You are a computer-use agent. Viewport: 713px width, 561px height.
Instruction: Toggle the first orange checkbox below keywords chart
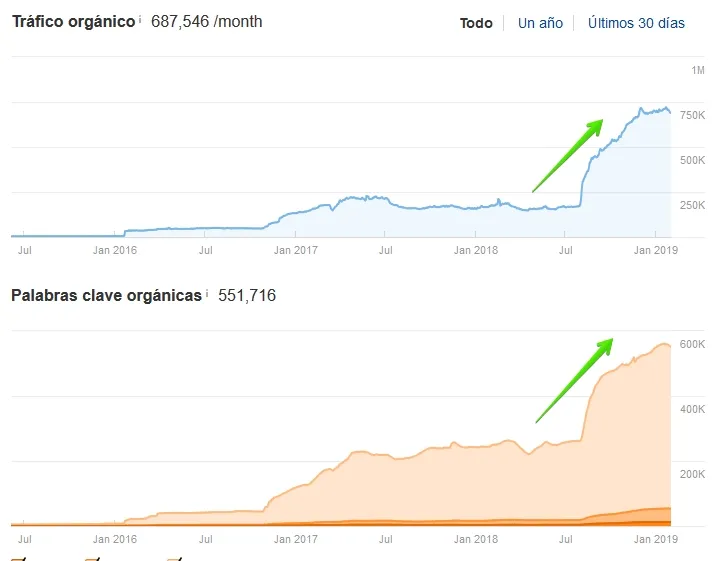(x=17, y=557)
